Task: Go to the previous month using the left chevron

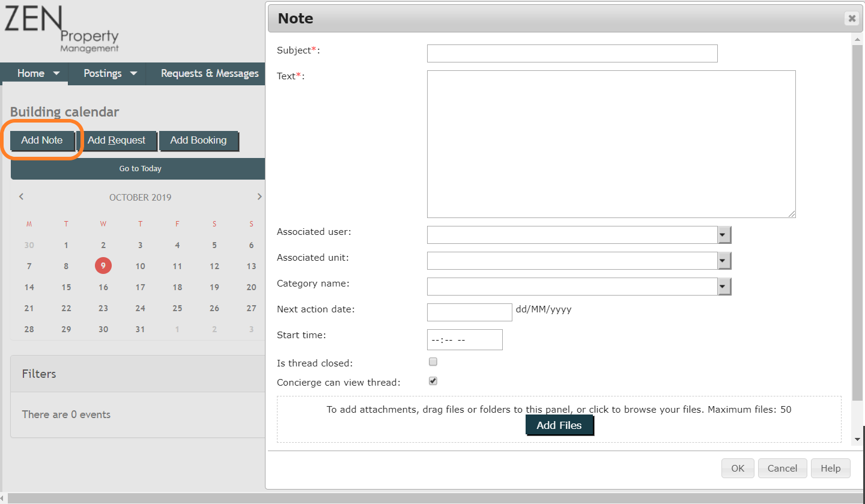Action: click(x=21, y=196)
